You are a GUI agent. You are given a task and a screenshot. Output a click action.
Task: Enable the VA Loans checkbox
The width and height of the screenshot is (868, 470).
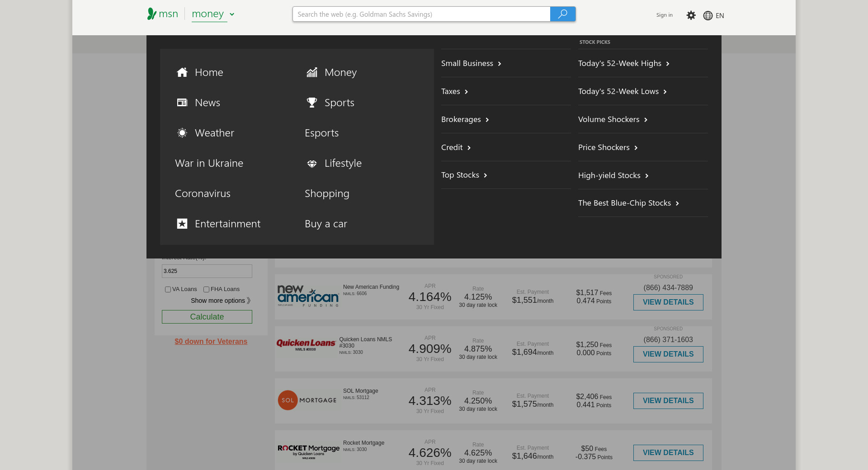(168, 290)
